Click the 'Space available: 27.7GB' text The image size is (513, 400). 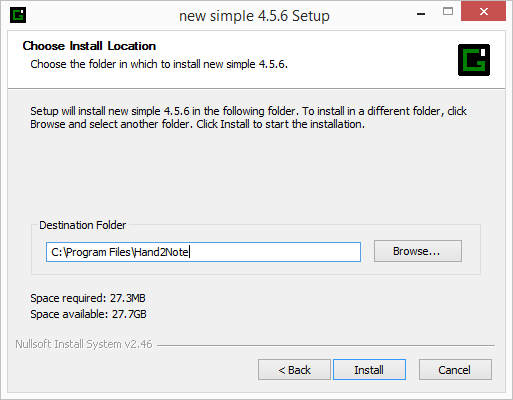click(88, 314)
